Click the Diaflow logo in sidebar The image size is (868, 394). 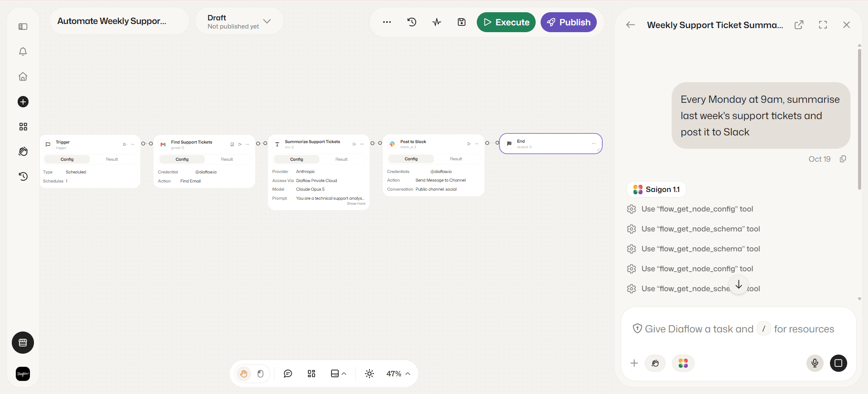(x=23, y=374)
